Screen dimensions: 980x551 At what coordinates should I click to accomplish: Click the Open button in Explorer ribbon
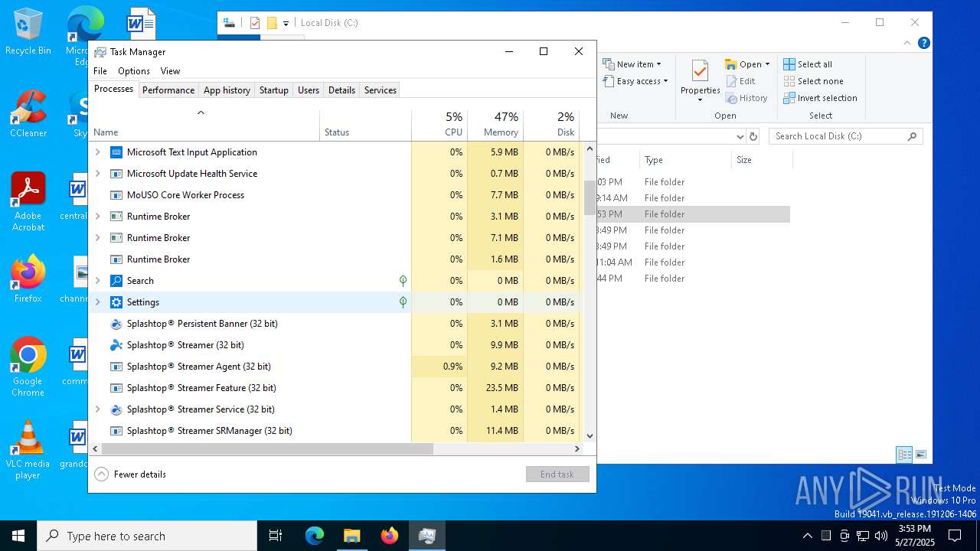click(747, 64)
